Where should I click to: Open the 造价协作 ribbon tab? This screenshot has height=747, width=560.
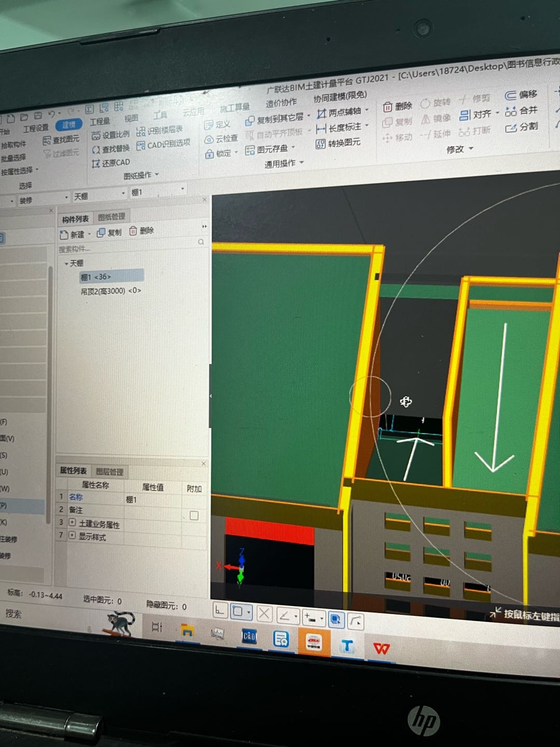(x=281, y=103)
